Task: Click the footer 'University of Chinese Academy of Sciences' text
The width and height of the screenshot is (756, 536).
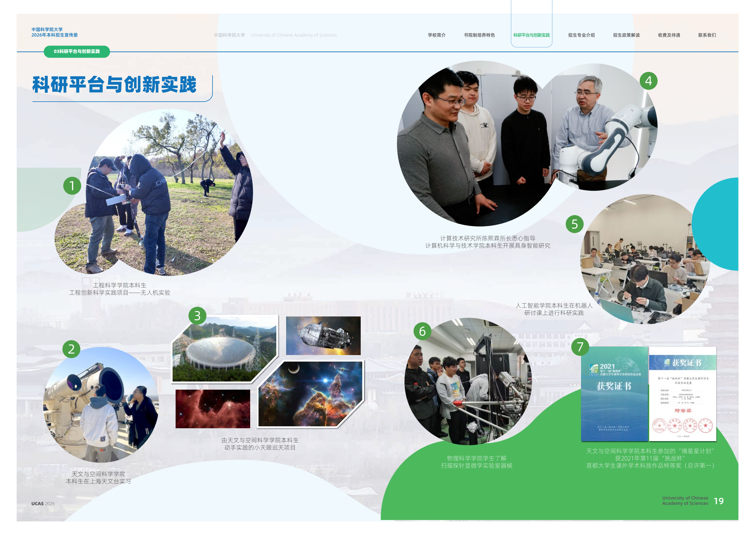Action: pyautogui.click(x=685, y=500)
